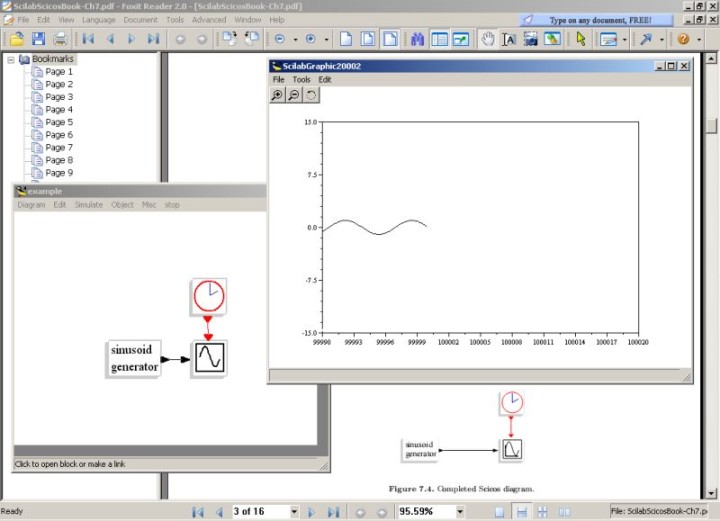
Task: Click the Print icon in toolbar
Action: coord(60,39)
